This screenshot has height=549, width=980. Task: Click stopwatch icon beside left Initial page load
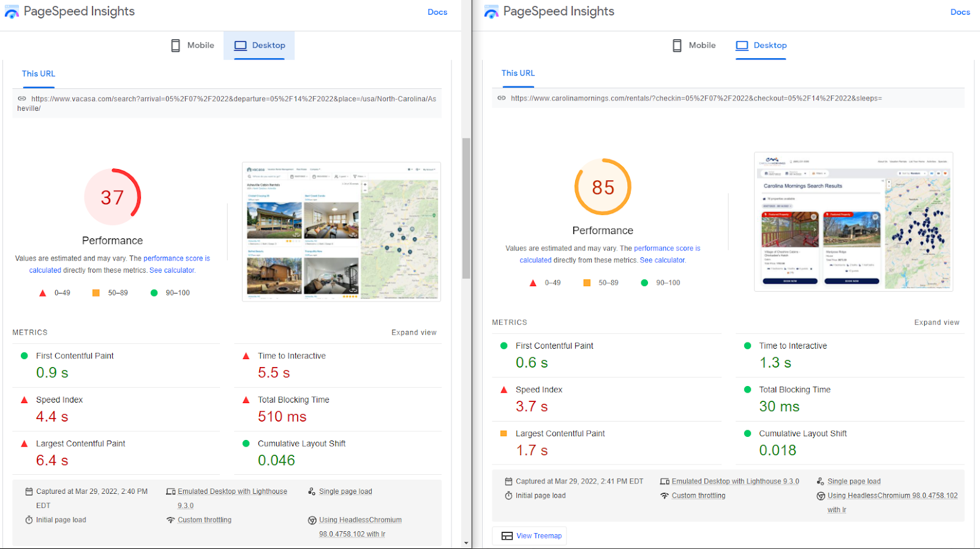[x=29, y=520]
